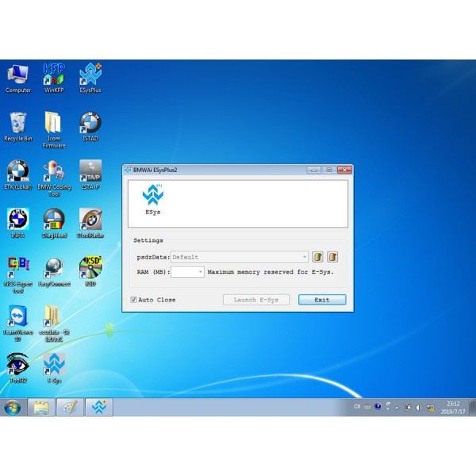This screenshot has height=476, width=476.
Task: Click the ESysPlus taskbar button
Action: click(99, 407)
